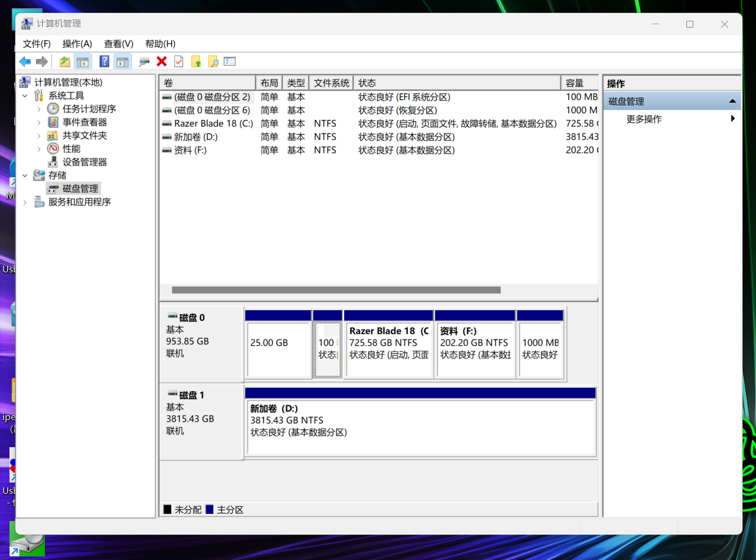Select 设备管理器 in the tree

click(x=85, y=162)
